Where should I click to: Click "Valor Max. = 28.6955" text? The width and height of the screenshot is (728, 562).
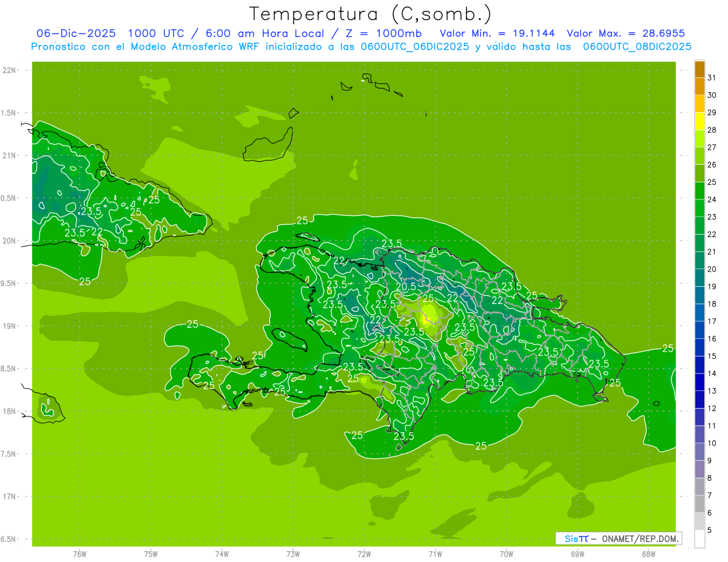point(625,33)
